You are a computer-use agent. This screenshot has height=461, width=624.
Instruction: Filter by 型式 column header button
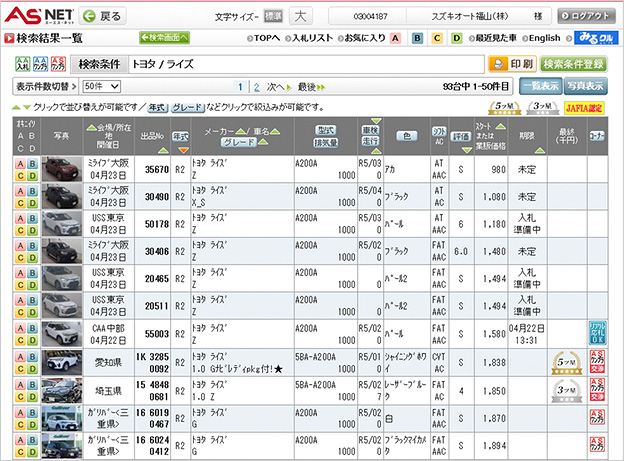click(x=326, y=130)
